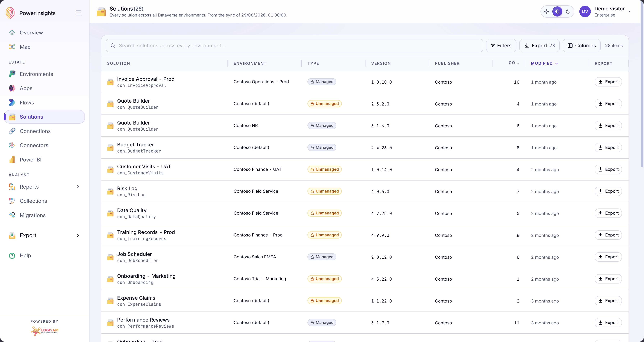Click the Connections link icon
The width and height of the screenshot is (644, 342).
(x=12, y=131)
